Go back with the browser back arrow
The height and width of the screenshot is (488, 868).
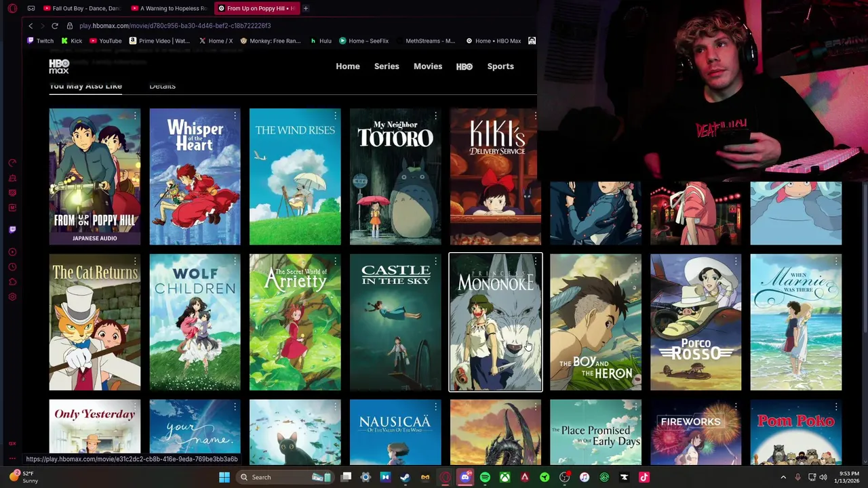pyautogui.click(x=31, y=26)
